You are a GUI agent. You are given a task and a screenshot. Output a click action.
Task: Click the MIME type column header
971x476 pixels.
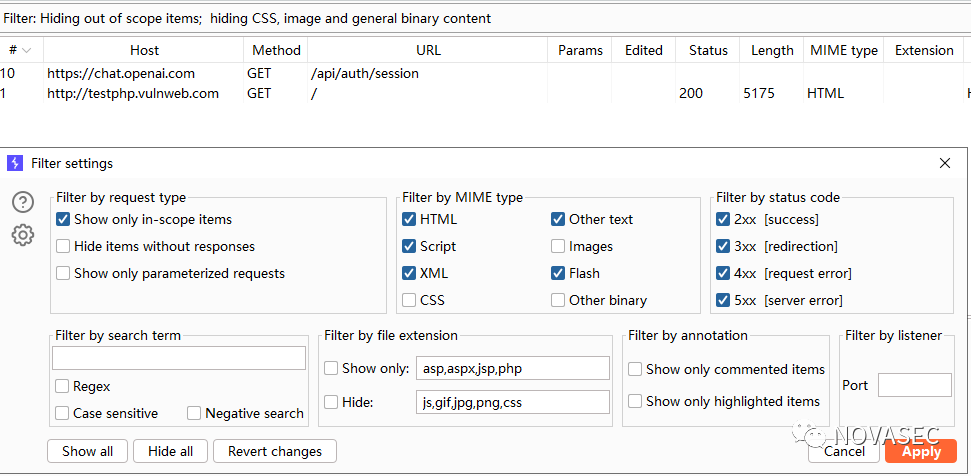click(843, 50)
